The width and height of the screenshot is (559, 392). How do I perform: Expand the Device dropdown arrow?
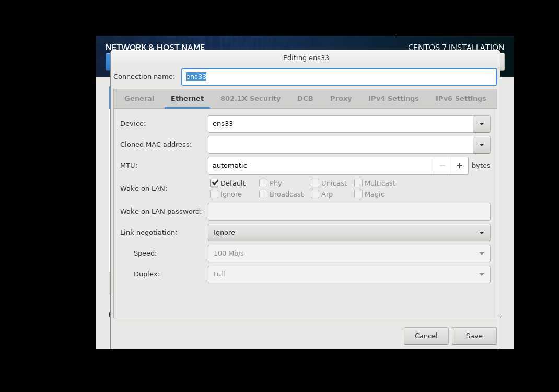pos(482,124)
